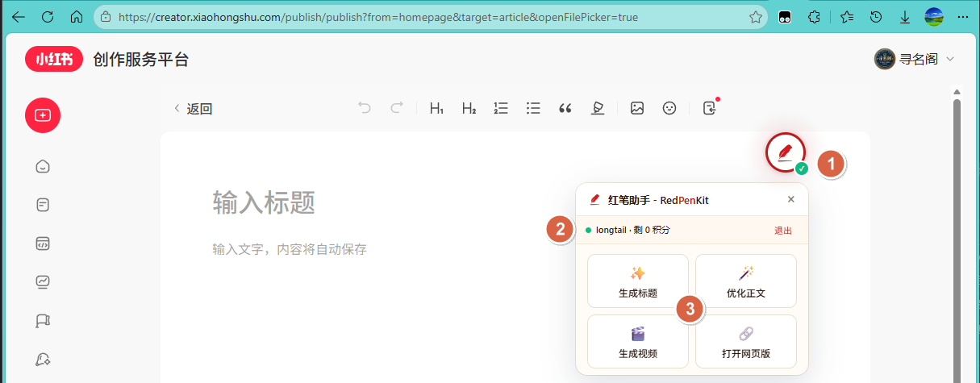Apply H1 heading format

click(x=436, y=108)
